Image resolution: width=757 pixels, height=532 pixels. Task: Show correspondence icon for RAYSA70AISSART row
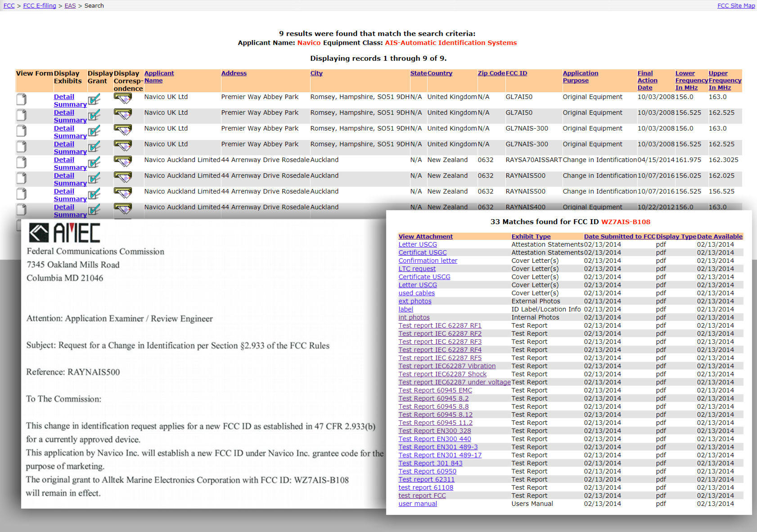(123, 162)
